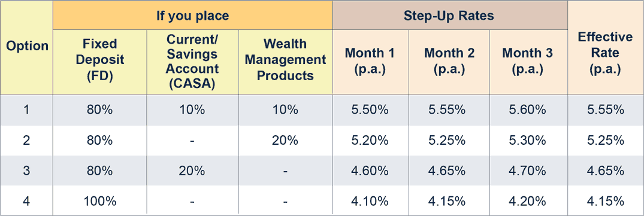
Task: Click the 4.15% effective rate cell
Action: tap(605, 201)
